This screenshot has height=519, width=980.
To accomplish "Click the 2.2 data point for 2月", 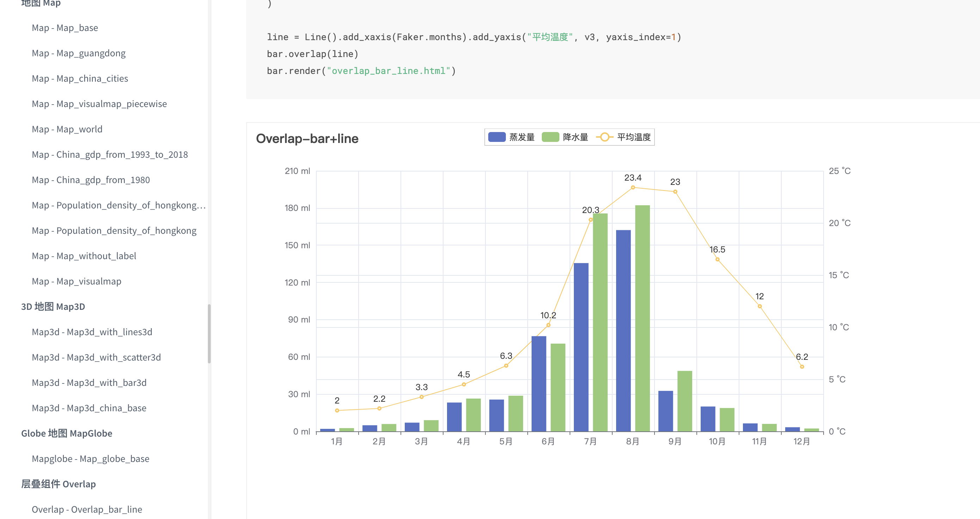I will 379,408.
